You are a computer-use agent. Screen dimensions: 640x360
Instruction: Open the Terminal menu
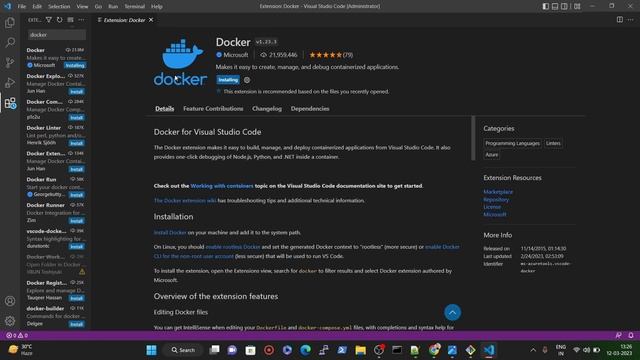pyautogui.click(x=134, y=6)
